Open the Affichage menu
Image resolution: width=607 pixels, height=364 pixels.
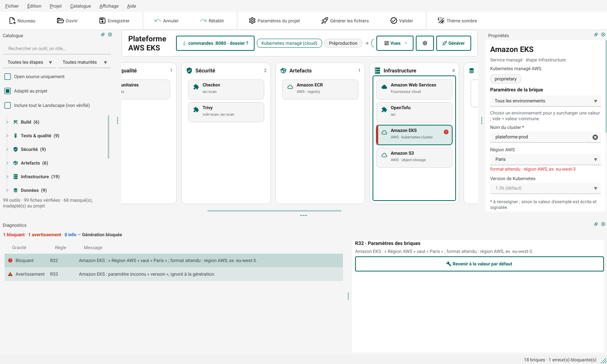109,6
